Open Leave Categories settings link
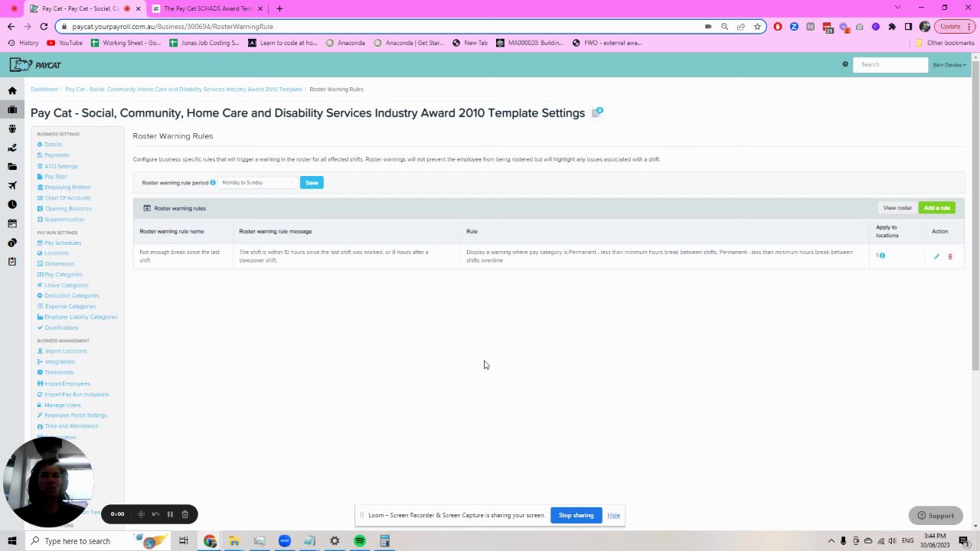Screen dimensions: 980x551 click(x=67, y=285)
